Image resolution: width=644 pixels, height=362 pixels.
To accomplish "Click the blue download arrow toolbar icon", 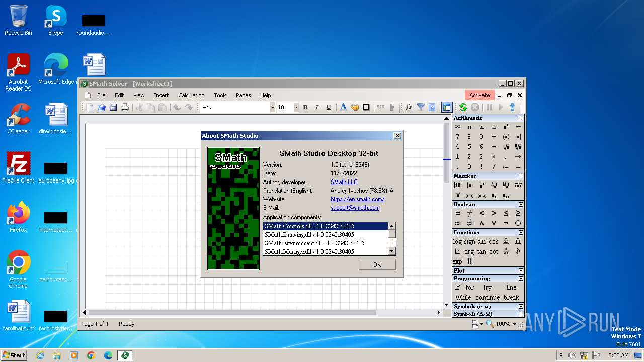I will pyautogui.click(x=512, y=107).
